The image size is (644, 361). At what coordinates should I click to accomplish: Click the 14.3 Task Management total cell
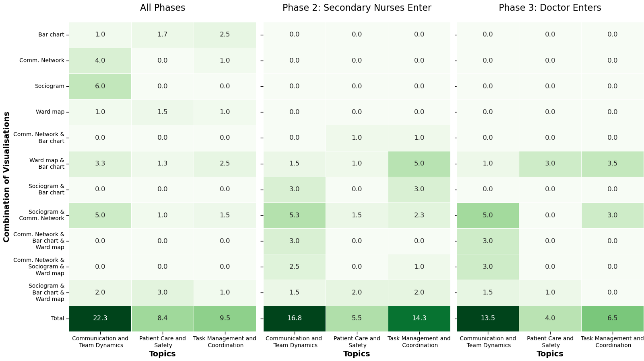(419, 318)
